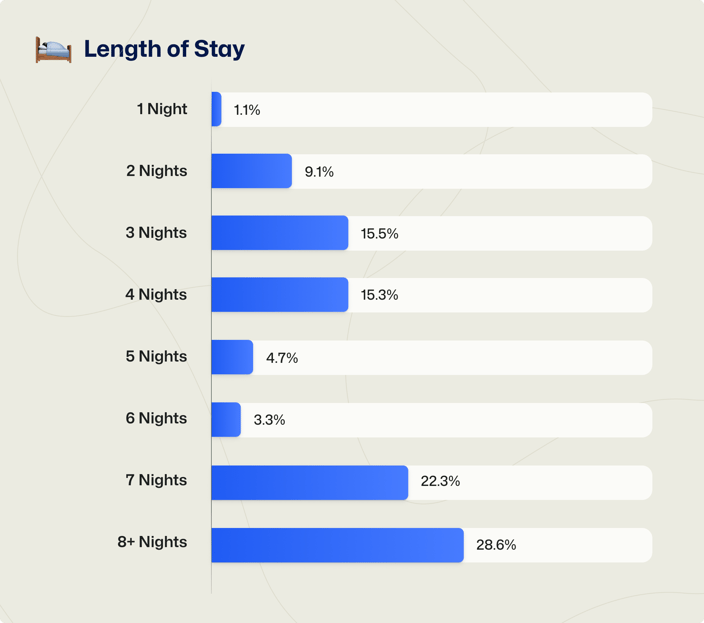Click the 9.1% value label
The image size is (704, 623).
[319, 172]
